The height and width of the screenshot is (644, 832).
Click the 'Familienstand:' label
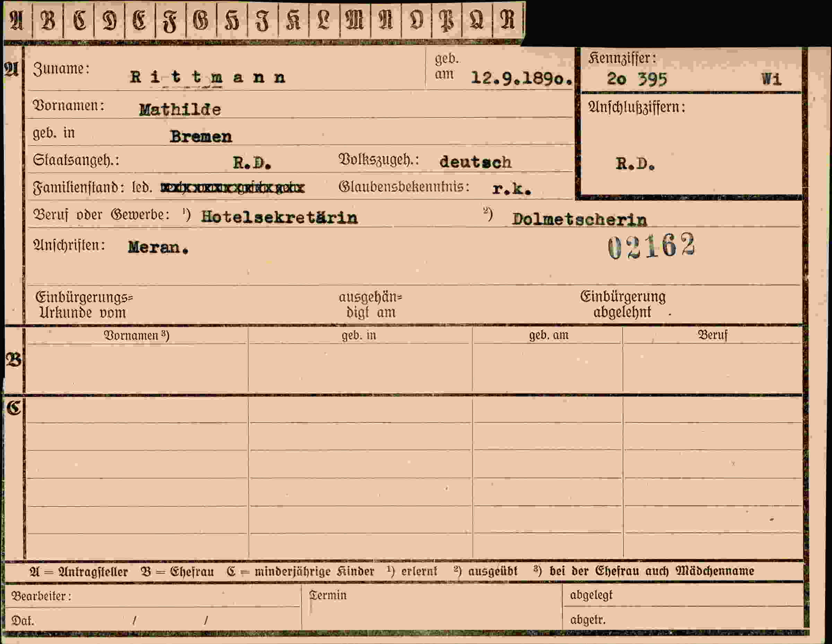point(78,188)
